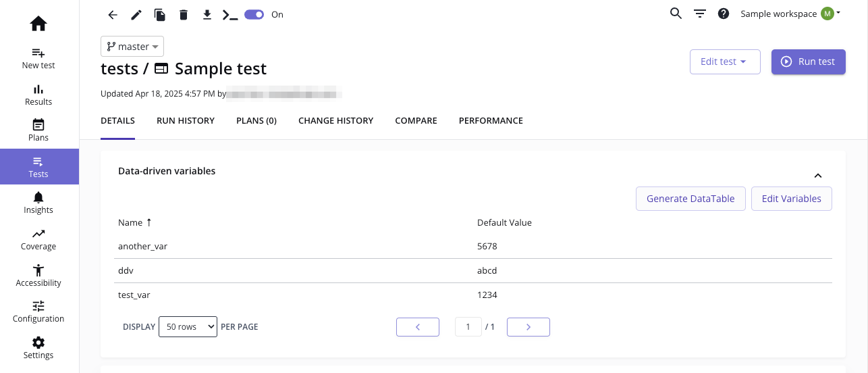The image size is (868, 373).
Task: Click the Generate DataTable button
Action: 690,199
